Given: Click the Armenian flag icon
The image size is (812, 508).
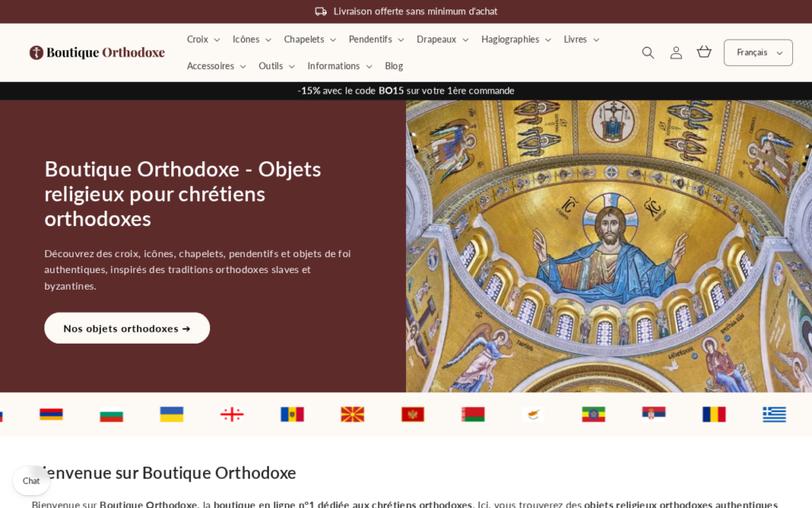Looking at the screenshot, I should [x=52, y=414].
